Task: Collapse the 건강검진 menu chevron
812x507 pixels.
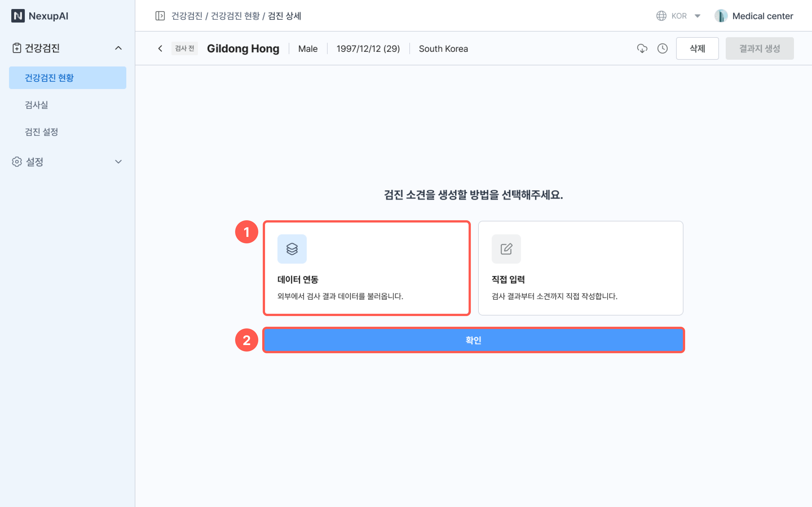Action: 118,48
